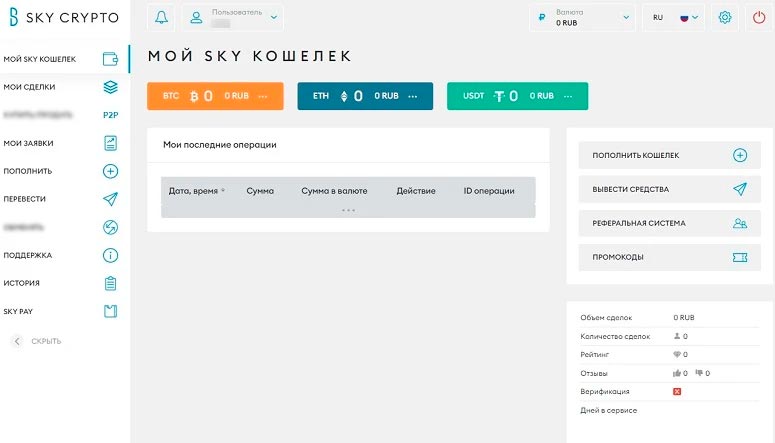Select the orange BTC wallet card
The width and height of the screenshot is (775, 443).
click(x=215, y=96)
